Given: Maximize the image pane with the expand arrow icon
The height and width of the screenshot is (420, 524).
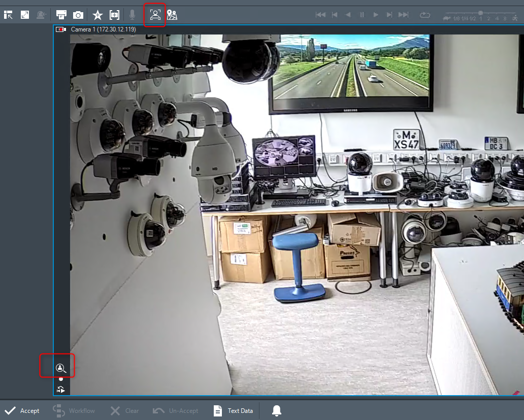Looking at the screenshot, I should tap(25, 15).
